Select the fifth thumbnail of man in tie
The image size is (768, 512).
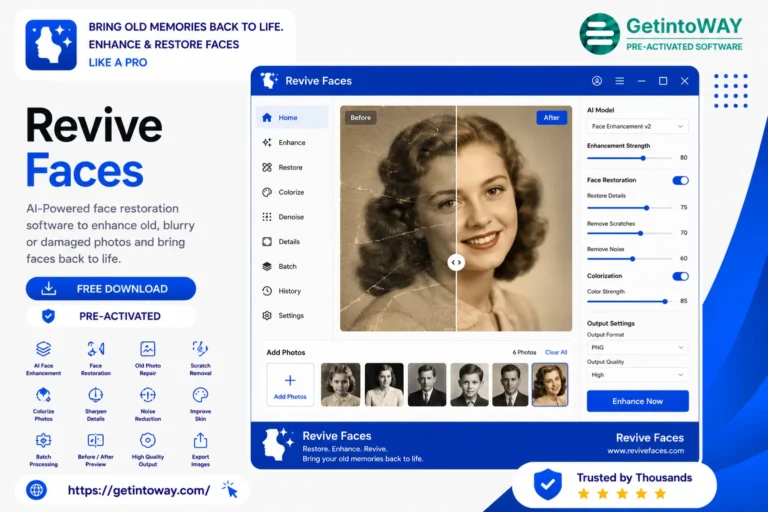(x=510, y=385)
